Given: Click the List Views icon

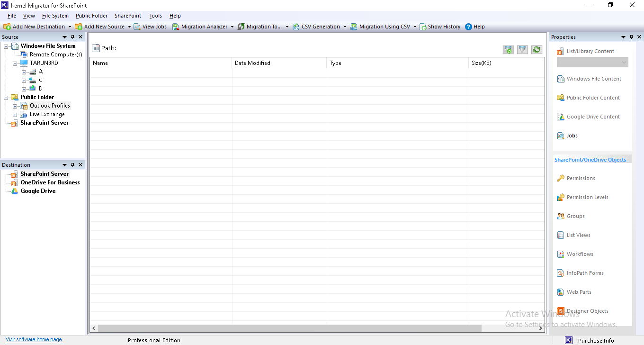Looking at the screenshot, I should [x=561, y=235].
